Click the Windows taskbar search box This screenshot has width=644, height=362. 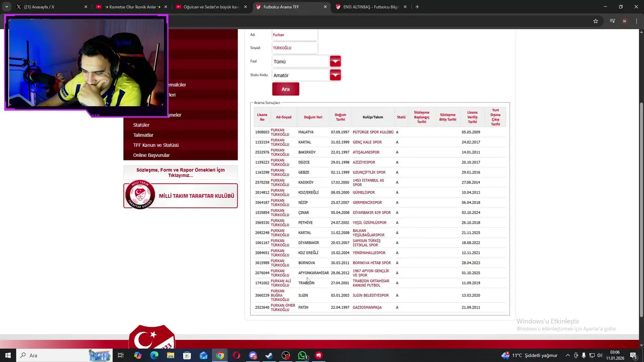(65, 355)
